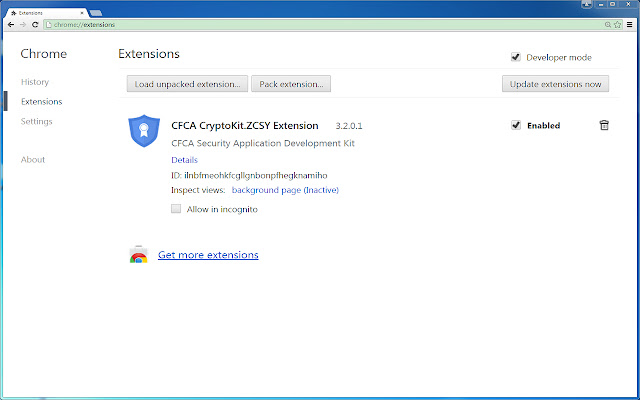Open History in the sidebar
This screenshot has height=400, width=640.
pos(35,82)
